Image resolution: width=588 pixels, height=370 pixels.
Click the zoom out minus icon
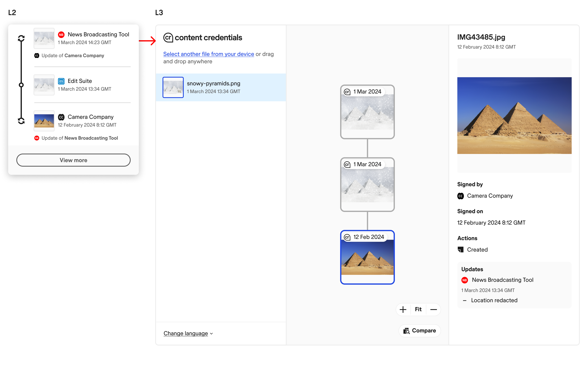[433, 309]
